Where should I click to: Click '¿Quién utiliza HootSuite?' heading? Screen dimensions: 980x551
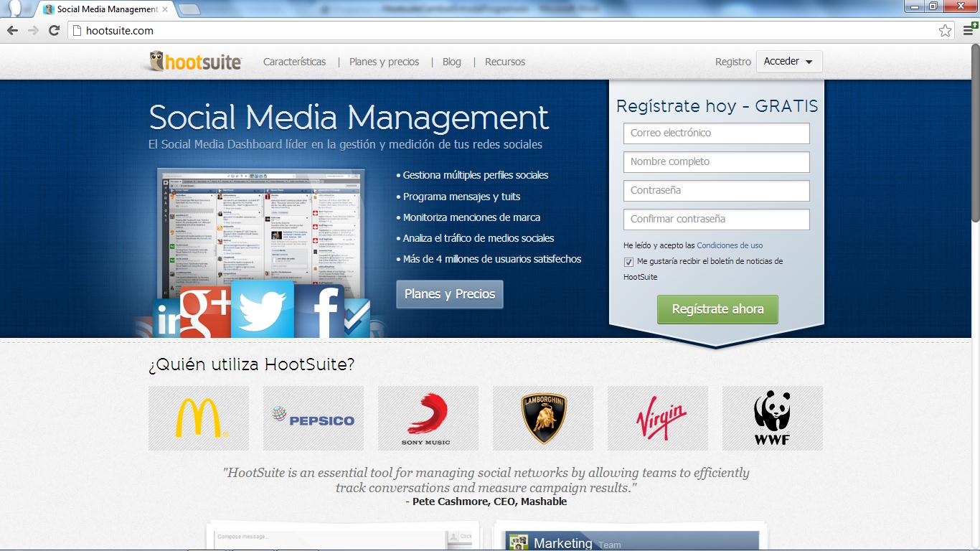[251, 364]
